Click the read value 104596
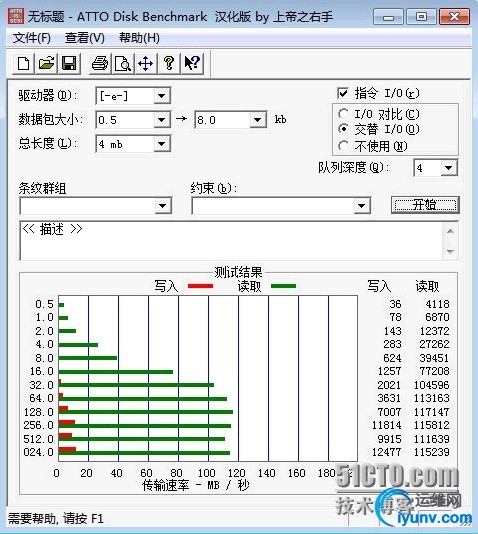 click(432, 385)
